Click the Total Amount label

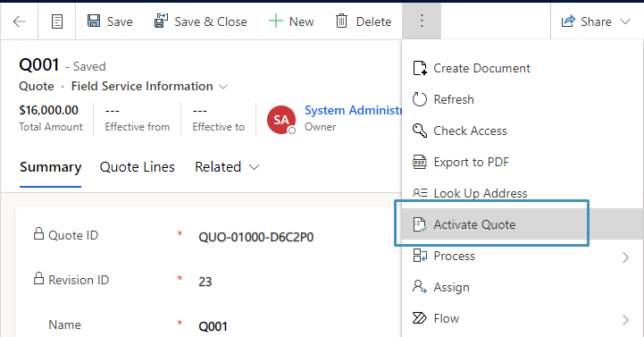(51, 127)
